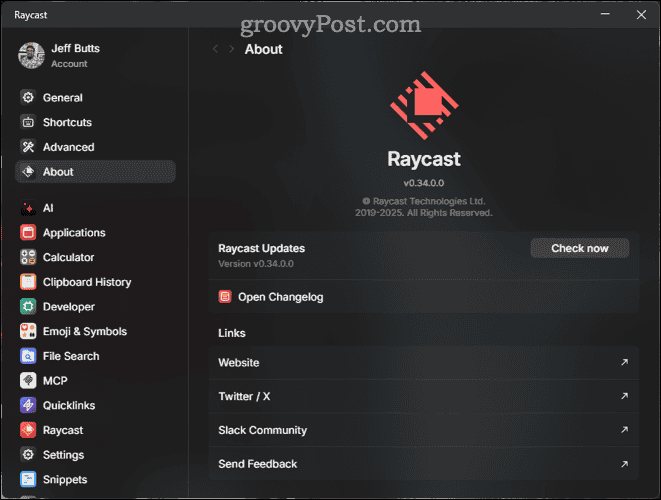Open the Quicklinks sidebar entry

pos(95,406)
